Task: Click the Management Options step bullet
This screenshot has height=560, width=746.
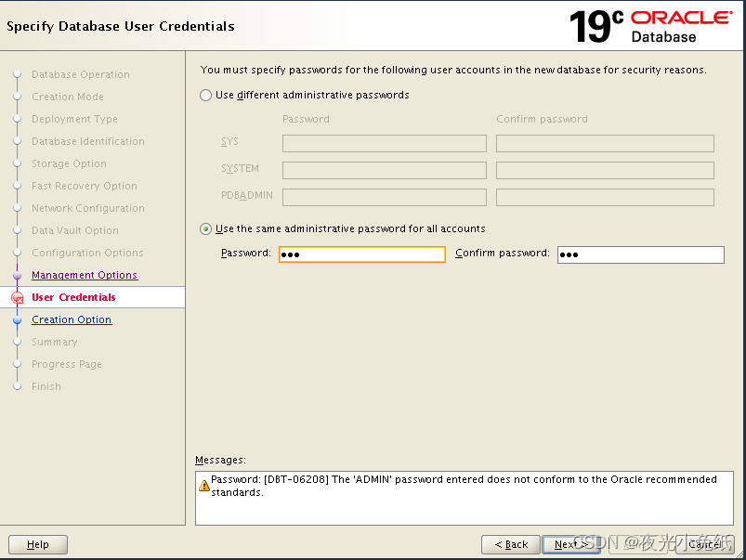Action: point(17,276)
